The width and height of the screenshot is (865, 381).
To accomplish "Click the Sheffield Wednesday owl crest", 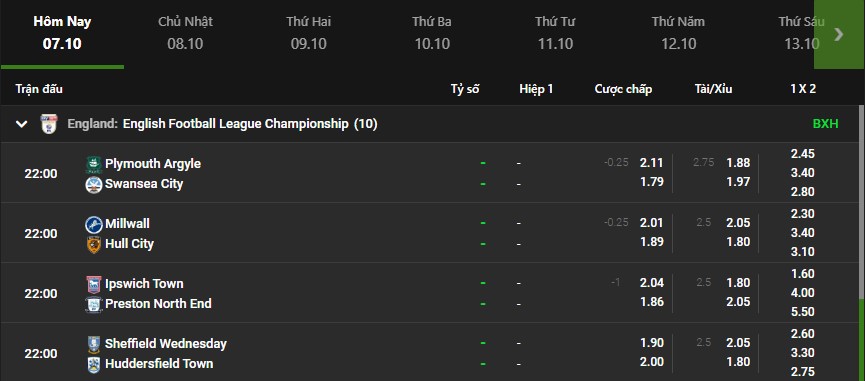I will click(94, 345).
